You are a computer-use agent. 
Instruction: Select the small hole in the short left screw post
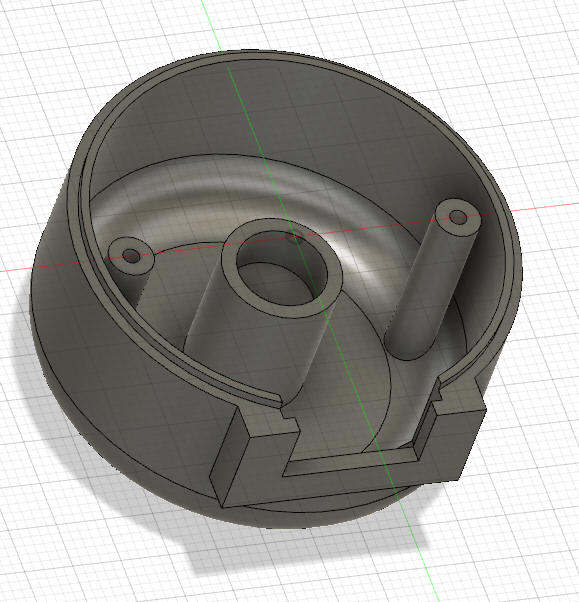click(131, 256)
